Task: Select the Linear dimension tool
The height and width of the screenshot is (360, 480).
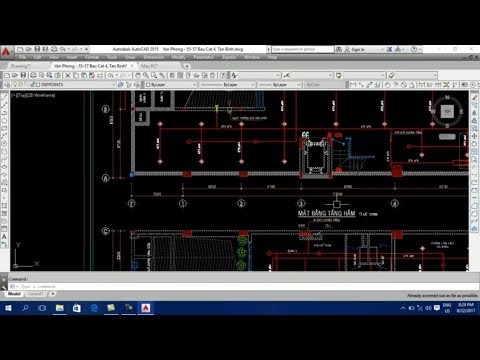Action: (353, 85)
